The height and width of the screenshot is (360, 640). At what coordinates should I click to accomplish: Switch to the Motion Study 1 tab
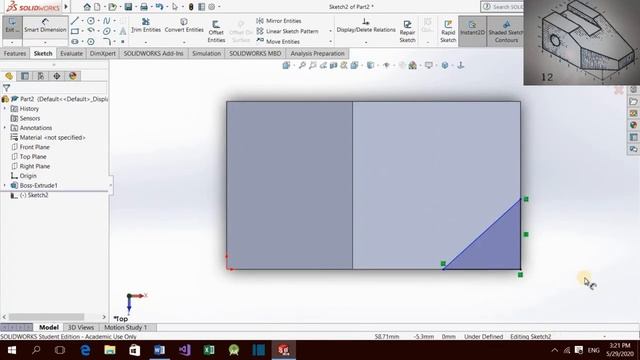(x=126, y=327)
